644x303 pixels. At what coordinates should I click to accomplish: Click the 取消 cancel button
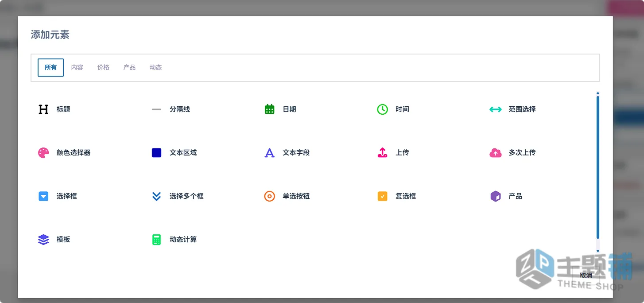pos(586,275)
